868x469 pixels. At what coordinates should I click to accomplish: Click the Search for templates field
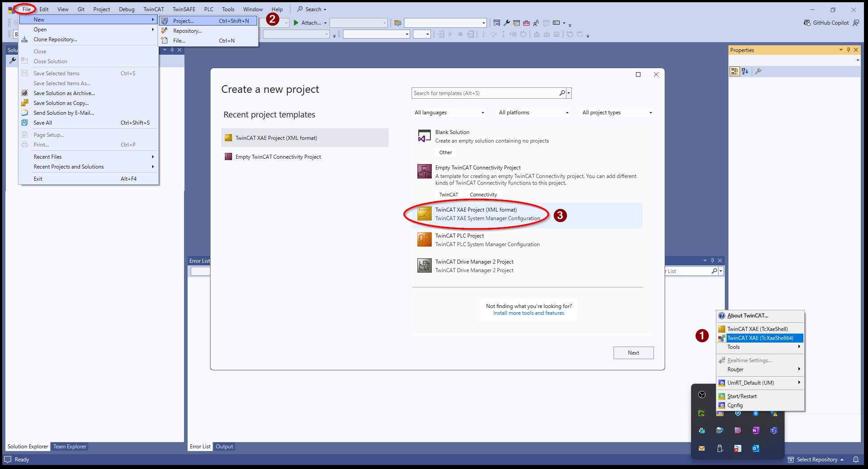[x=485, y=93]
